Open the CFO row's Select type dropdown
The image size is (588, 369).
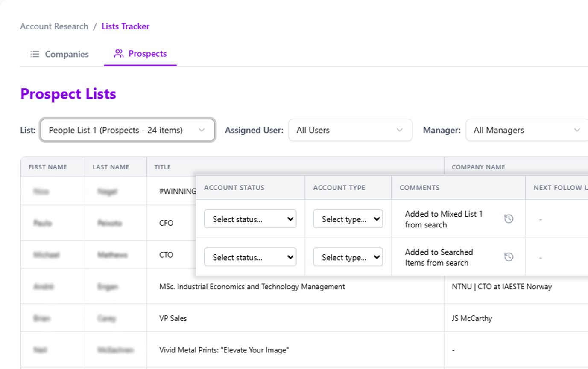click(x=348, y=219)
